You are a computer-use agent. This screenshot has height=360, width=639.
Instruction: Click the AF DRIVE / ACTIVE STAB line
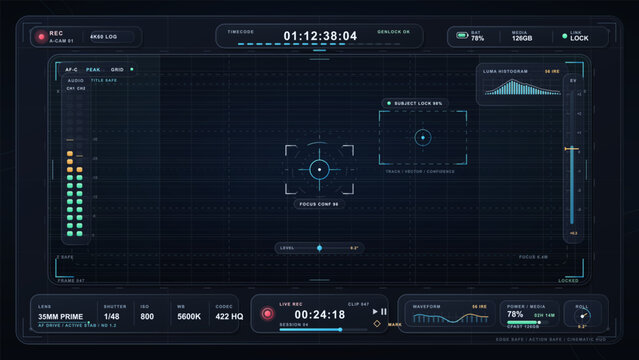coord(77,326)
